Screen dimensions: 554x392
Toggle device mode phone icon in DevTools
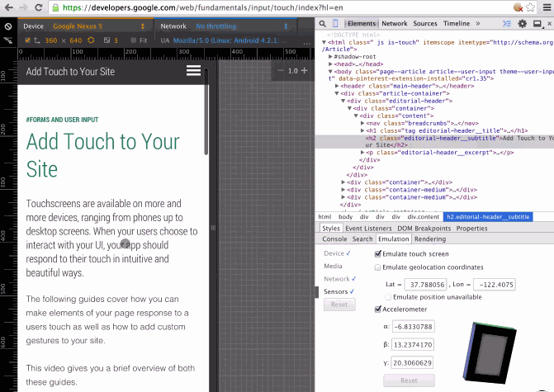[x=337, y=24]
